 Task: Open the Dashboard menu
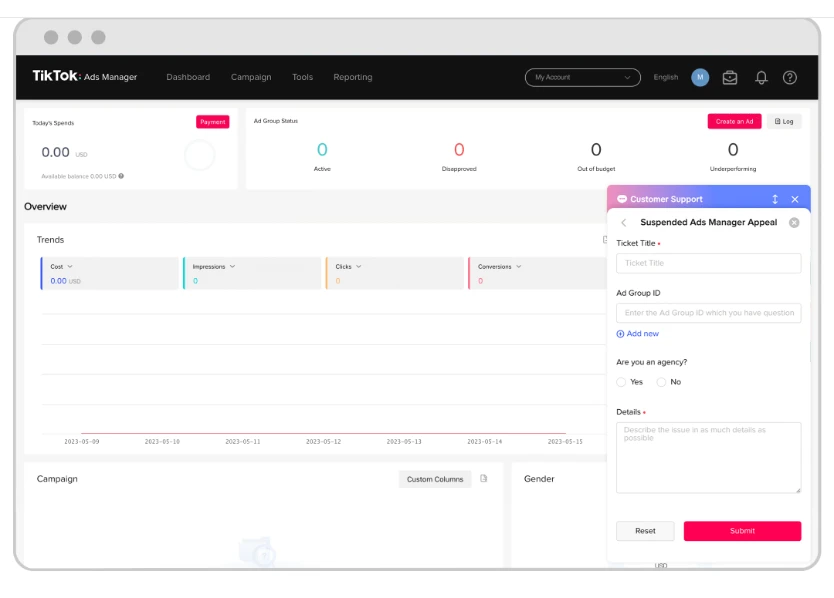tap(188, 77)
